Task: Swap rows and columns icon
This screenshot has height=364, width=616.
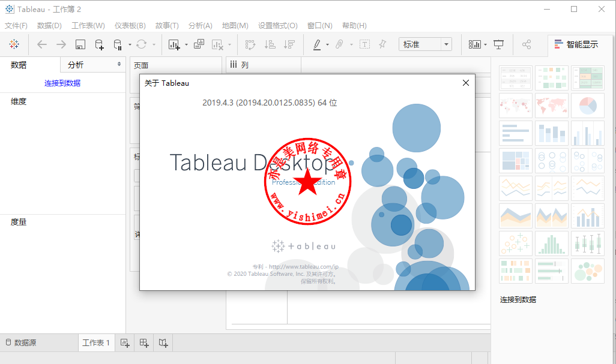Action: click(x=250, y=45)
